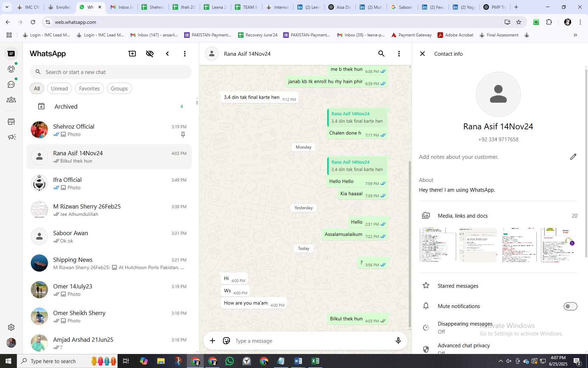
Task: Open WhatsApp app in Windows taskbar
Action: coord(230,361)
